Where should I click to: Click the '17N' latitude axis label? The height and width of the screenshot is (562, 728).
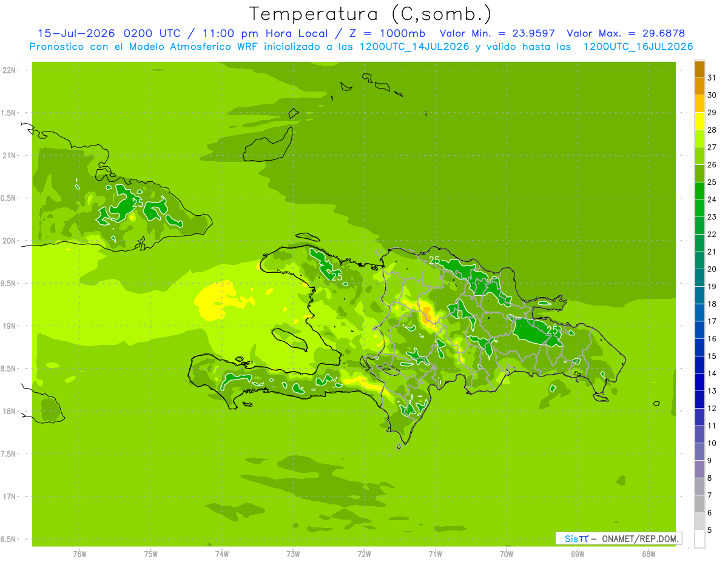[10, 497]
